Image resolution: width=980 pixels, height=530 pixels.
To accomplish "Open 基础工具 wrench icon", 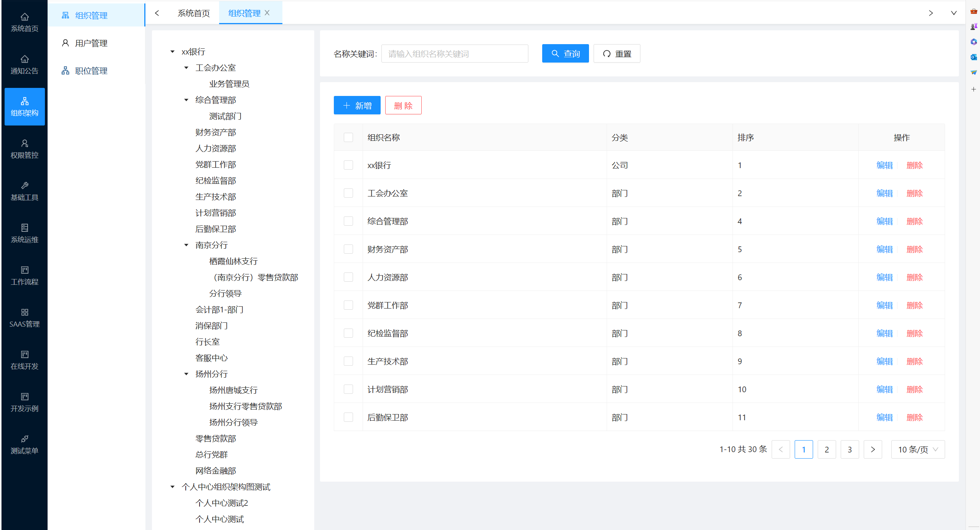I will pyautogui.click(x=25, y=185).
